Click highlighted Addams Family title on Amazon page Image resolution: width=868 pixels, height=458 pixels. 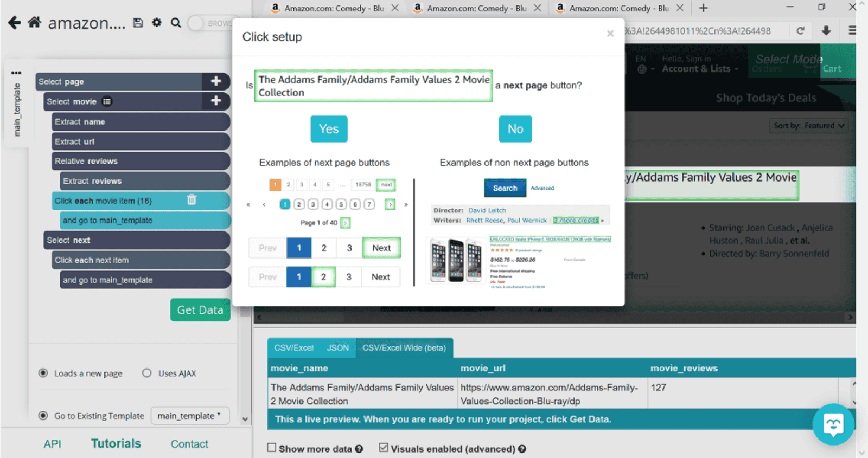[x=711, y=184]
